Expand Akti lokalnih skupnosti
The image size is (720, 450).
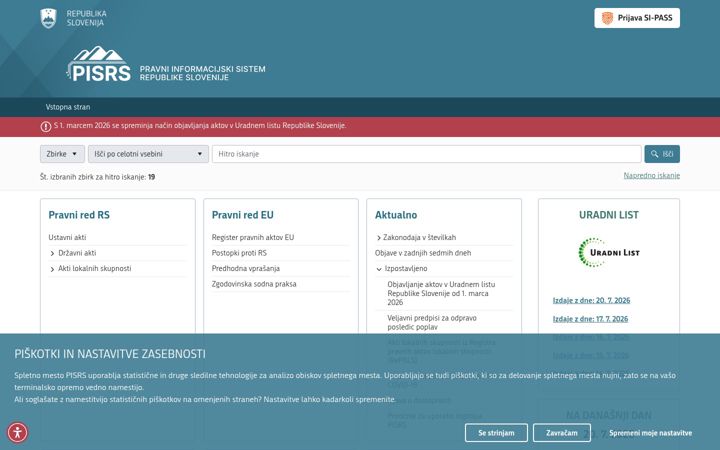click(x=94, y=269)
